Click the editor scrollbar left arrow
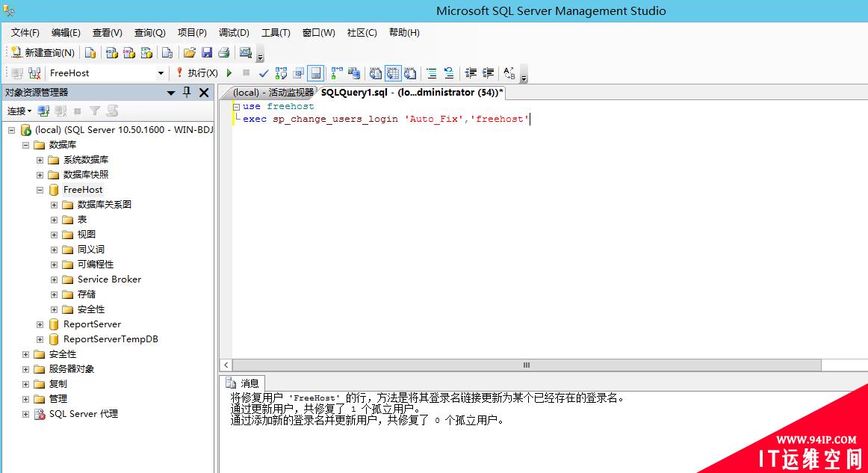The height and width of the screenshot is (473, 868). point(226,365)
